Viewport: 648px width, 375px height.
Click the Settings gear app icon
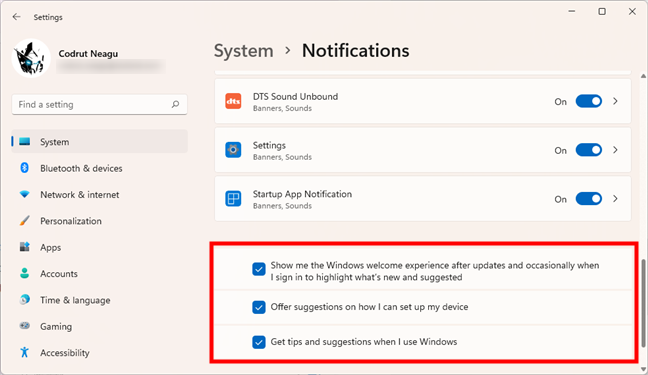[233, 150]
